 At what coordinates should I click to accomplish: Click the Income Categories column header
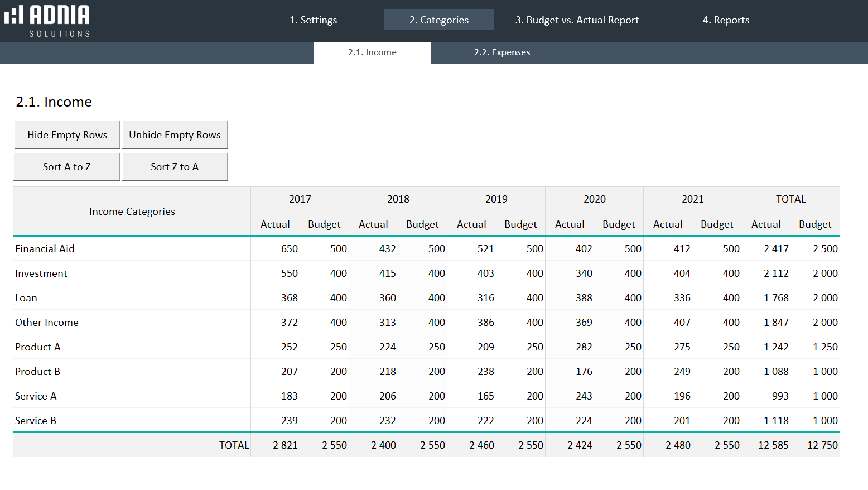coord(132,212)
